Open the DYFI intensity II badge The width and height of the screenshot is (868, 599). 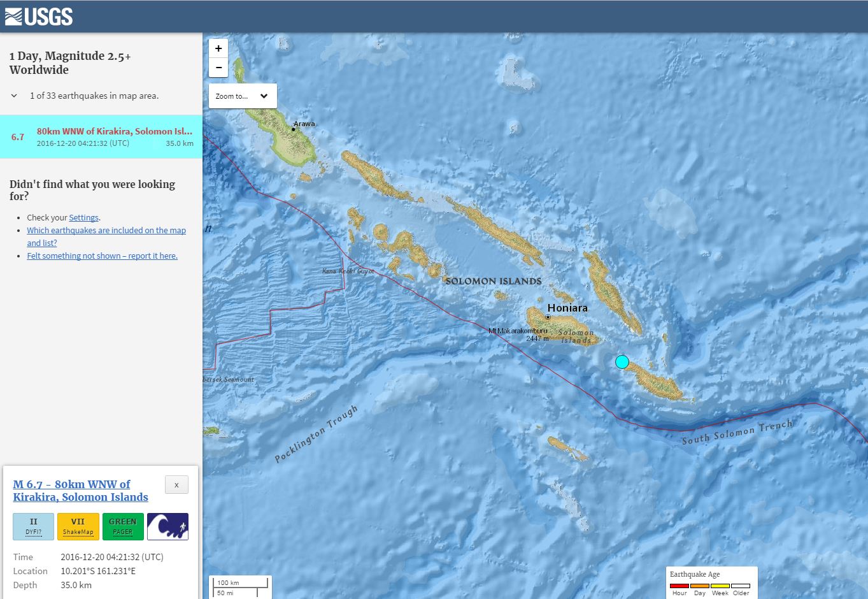(33, 526)
